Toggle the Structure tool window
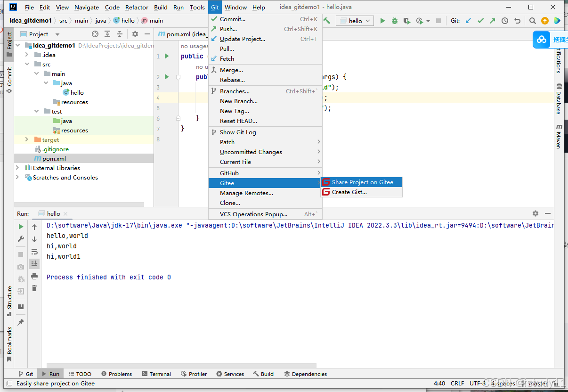The height and width of the screenshot is (392, 568). pyautogui.click(x=9, y=301)
